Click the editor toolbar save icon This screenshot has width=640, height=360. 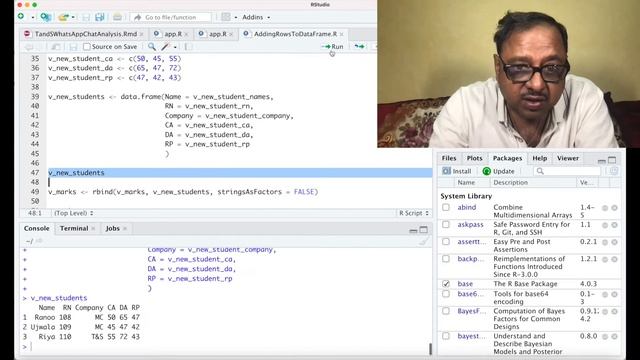[73, 47]
